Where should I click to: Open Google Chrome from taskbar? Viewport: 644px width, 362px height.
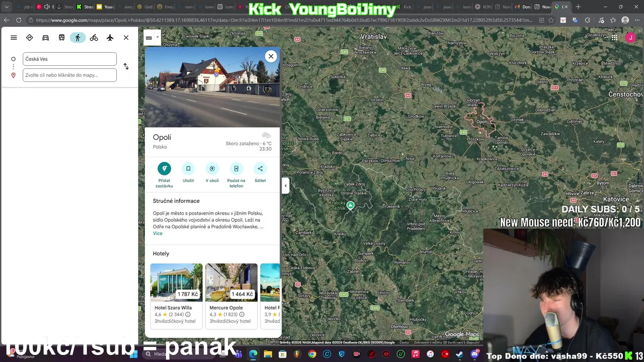pos(312,354)
